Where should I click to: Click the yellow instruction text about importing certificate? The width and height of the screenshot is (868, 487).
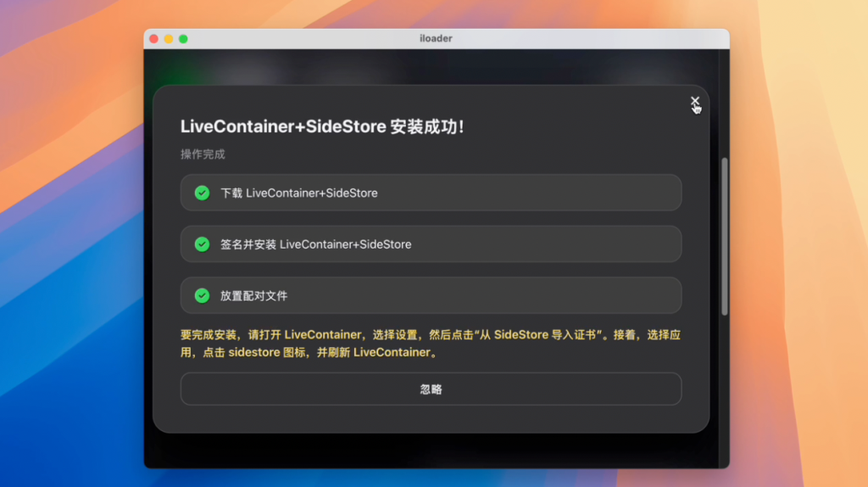click(x=431, y=344)
